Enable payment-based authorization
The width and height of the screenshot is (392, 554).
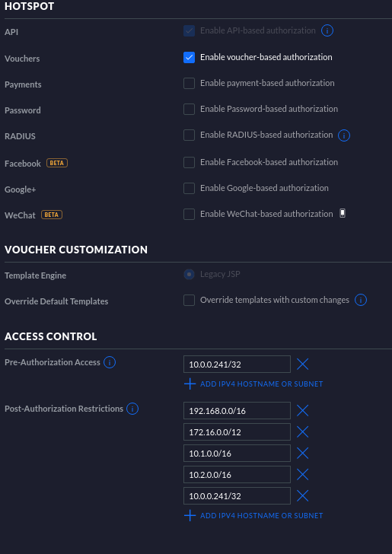click(x=189, y=84)
